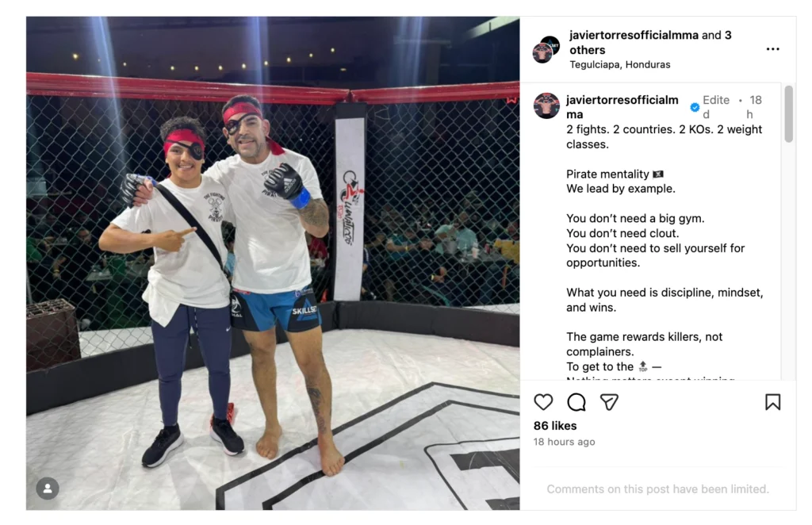Save post with the bookmark icon
812x525 pixels.
tap(772, 402)
